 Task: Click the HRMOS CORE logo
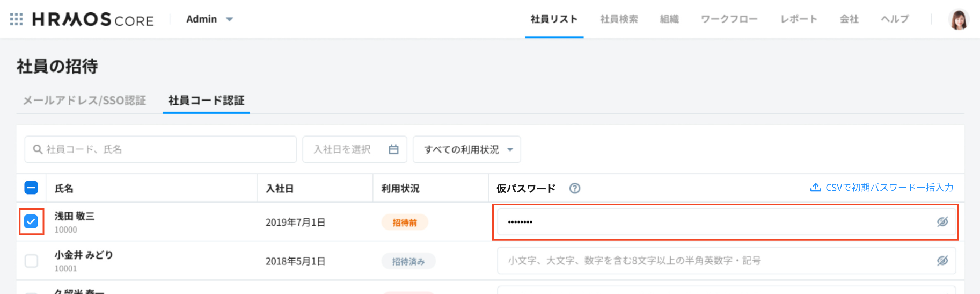pyautogui.click(x=93, y=20)
